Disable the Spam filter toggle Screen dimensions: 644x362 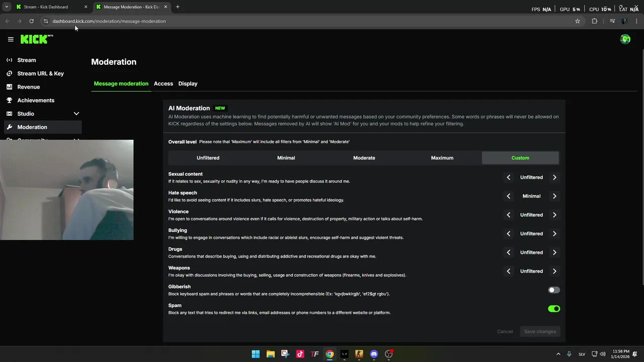coord(554,309)
